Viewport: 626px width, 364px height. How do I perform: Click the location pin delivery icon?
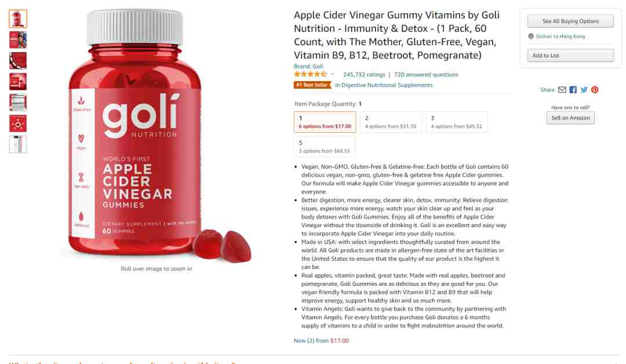(531, 37)
